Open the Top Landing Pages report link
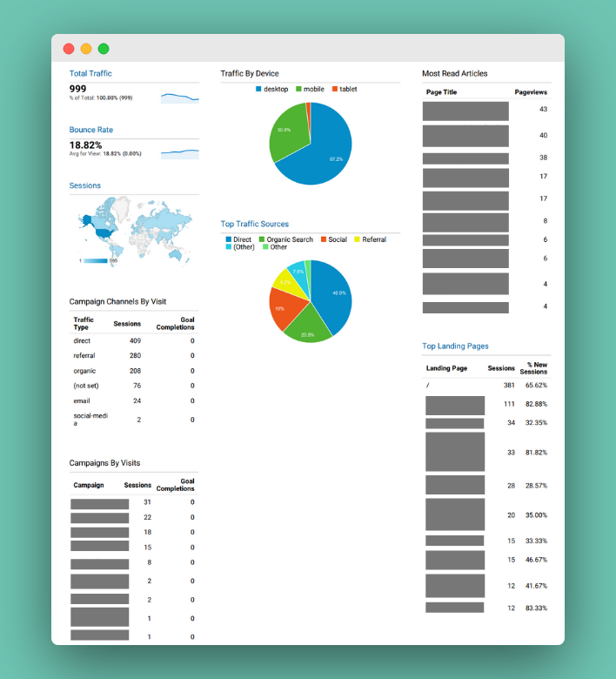 pyautogui.click(x=455, y=346)
